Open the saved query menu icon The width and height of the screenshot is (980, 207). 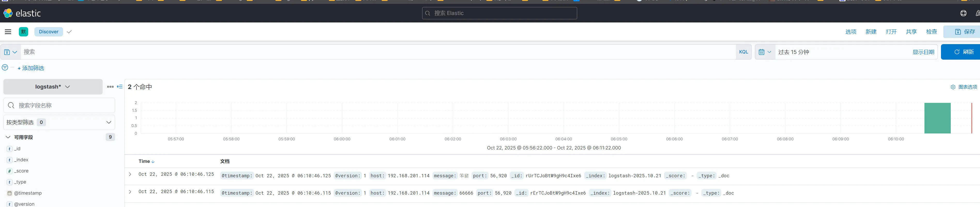[10, 52]
